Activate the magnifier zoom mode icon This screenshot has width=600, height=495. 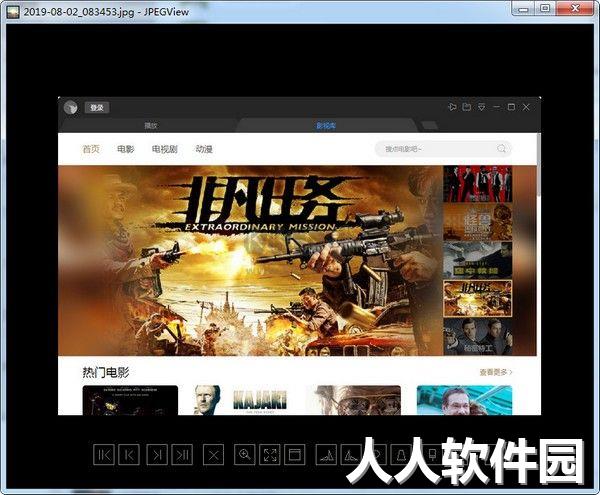[x=245, y=455]
